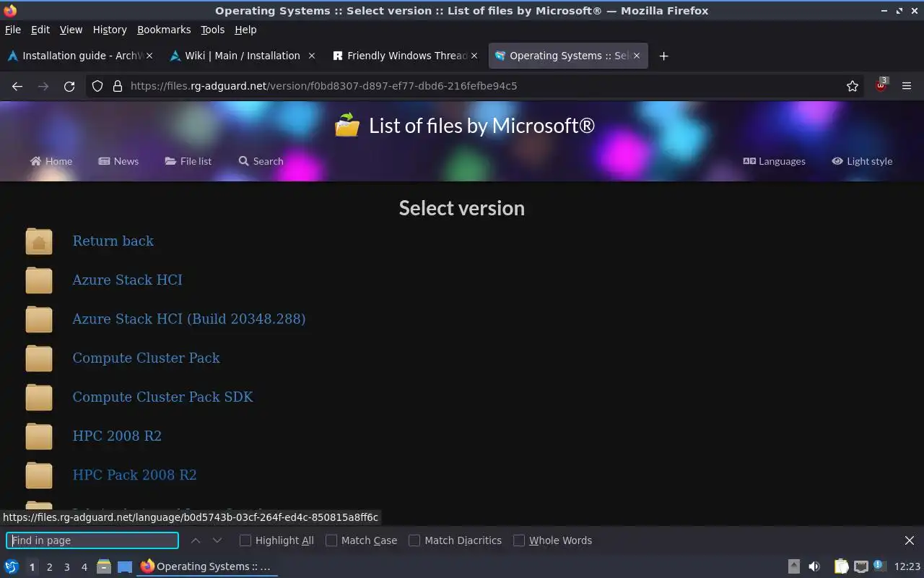
Task: Focus the URL address bar
Action: tap(476, 86)
